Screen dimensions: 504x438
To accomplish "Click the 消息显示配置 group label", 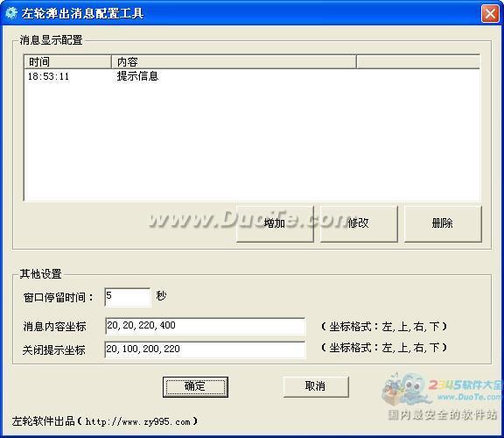I will pos(51,40).
